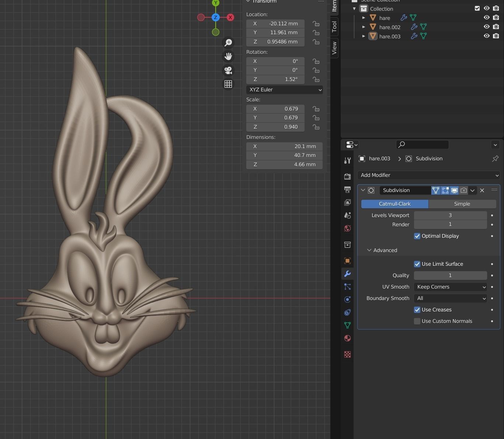504x439 pixels.
Task: Toggle Optimal Display checkbox
Action: 417,236
